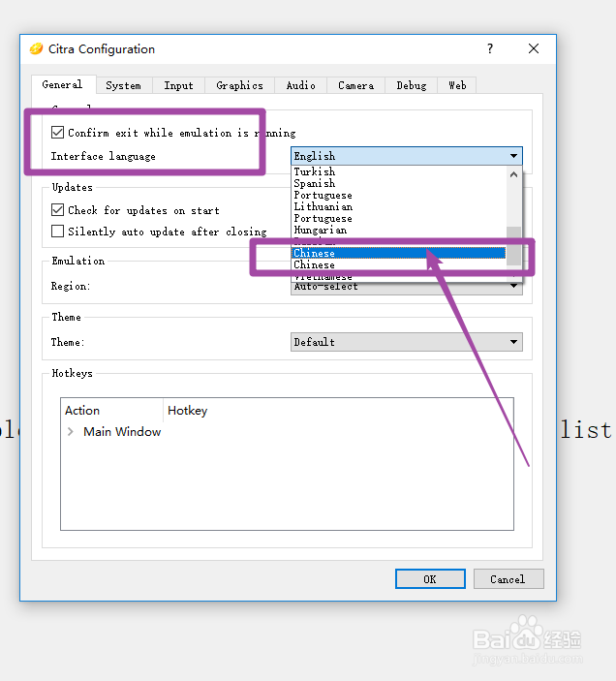Select Spanish in the language list
Viewport: 616px width, 681px height.
pyautogui.click(x=398, y=183)
